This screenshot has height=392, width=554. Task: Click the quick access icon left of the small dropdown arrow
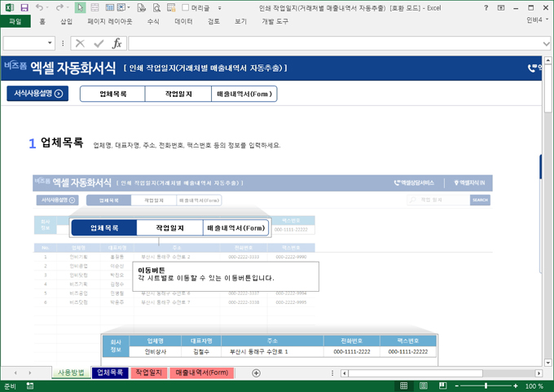[x=121, y=7]
